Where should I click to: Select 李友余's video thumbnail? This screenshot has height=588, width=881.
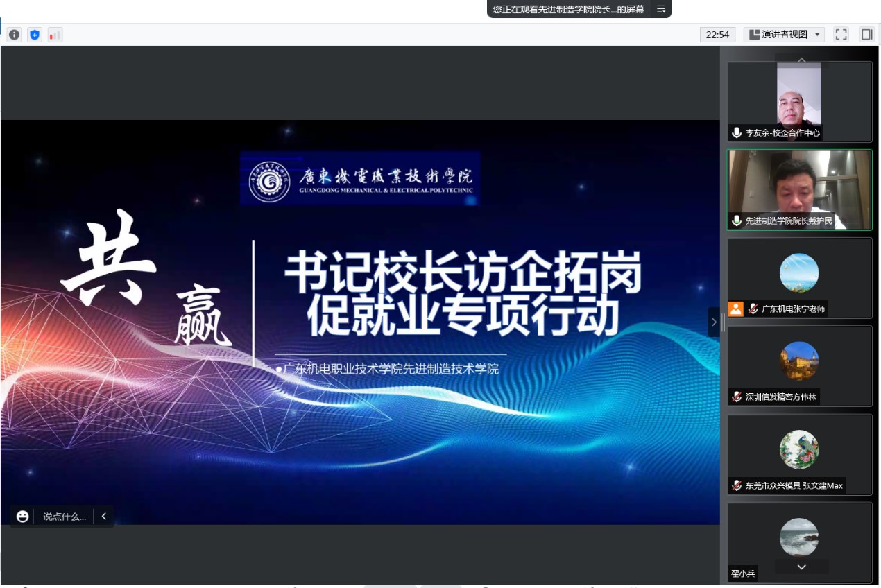coord(799,101)
